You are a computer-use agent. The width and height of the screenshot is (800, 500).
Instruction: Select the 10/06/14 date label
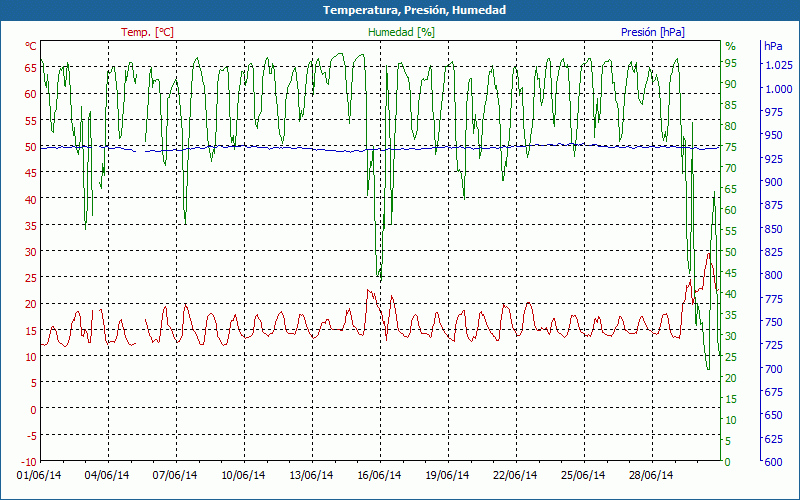[x=244, y=476]
